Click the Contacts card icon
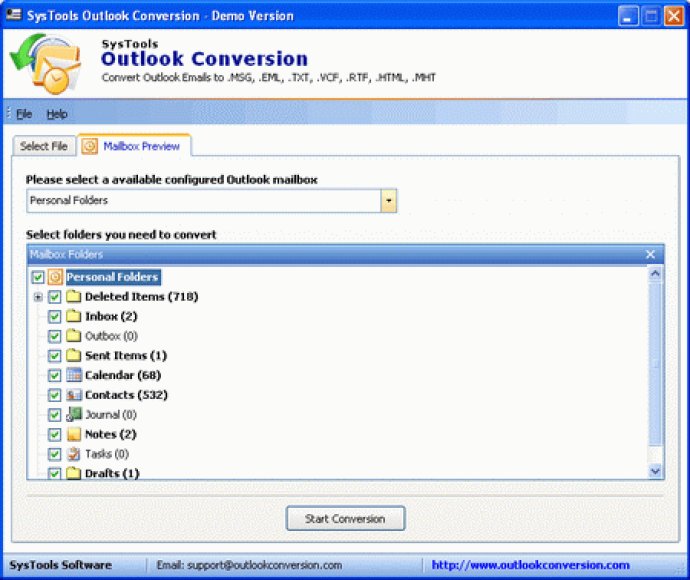 [x=73, y=395]
